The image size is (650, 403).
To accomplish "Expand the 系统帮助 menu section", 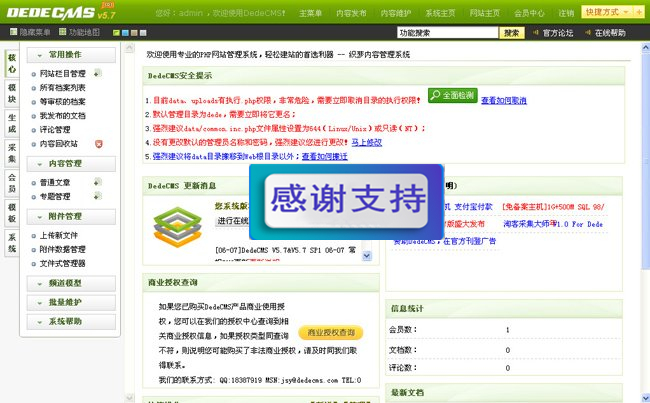I will pos(71,321).
